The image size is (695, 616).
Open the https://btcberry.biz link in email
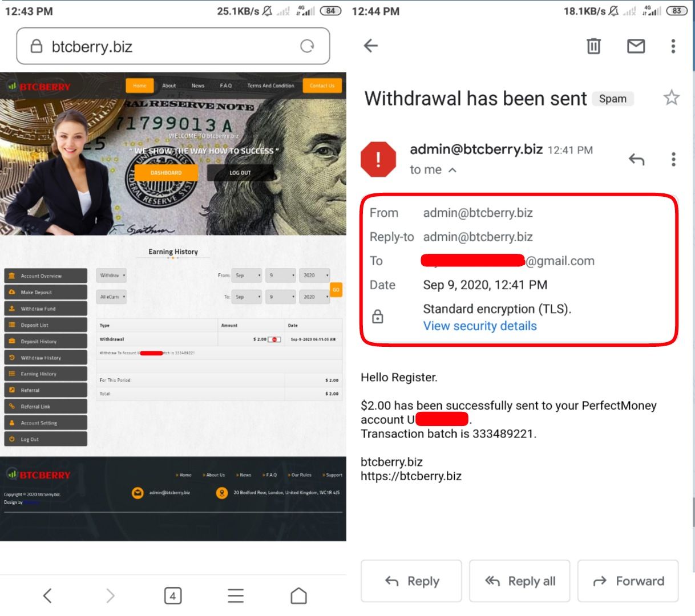pos(411,476)
